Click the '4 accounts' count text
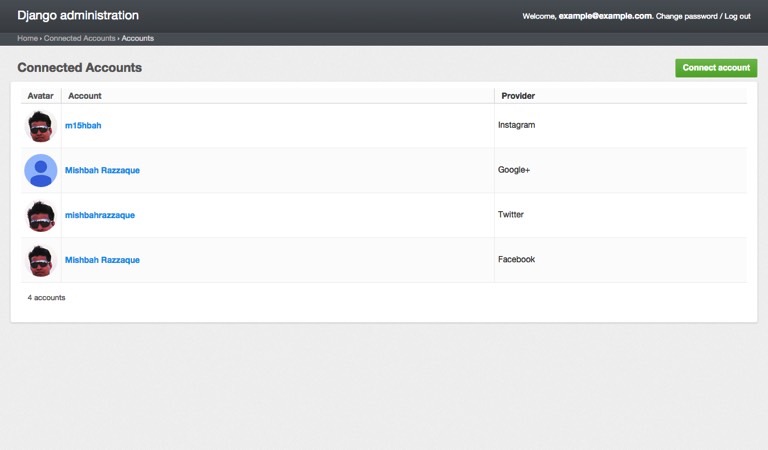The height and width of the screenshot is (450, 768). click(46, 298)
